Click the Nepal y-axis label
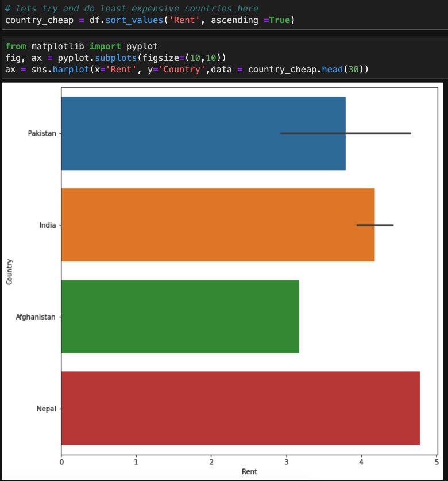The image size is (448, 481). pos(47,409)
